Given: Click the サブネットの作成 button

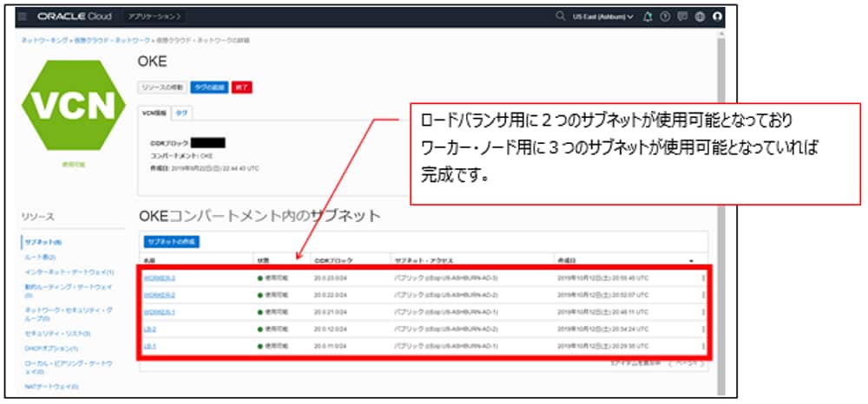Looking at the screenshot, I should point(172,242).
